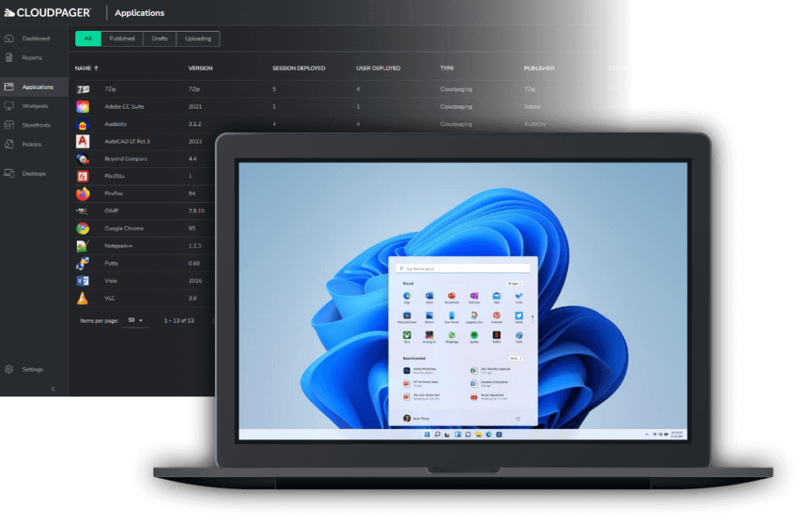Open Xbox pinned app
This screenshot has height=524, width=812.
coord(407,337)
